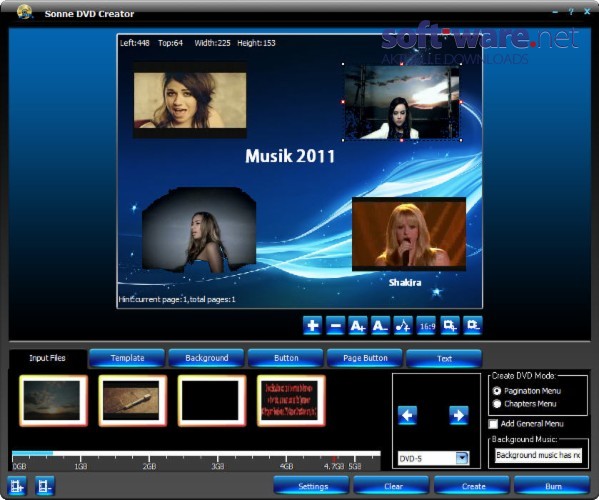Go to previous page with left arrow
This screenshot has height=500, width=599.
pyautogui.click(x=407, y=415)
